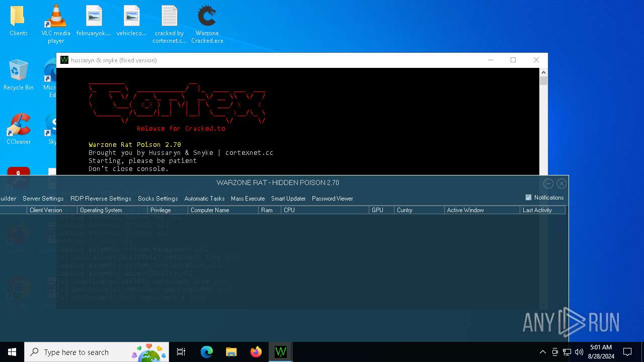Viewport: 644px width, 362px height.
Task: Launch Warzone Cracked.exe desktop icon
Action: pyautogui.click(x=207, y=24)
